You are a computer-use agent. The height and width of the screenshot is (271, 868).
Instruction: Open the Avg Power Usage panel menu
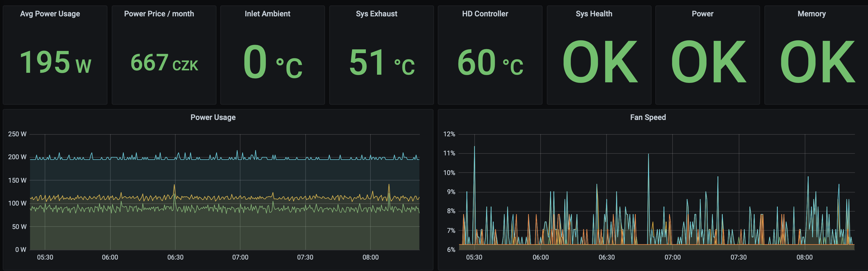click(50, 14)
